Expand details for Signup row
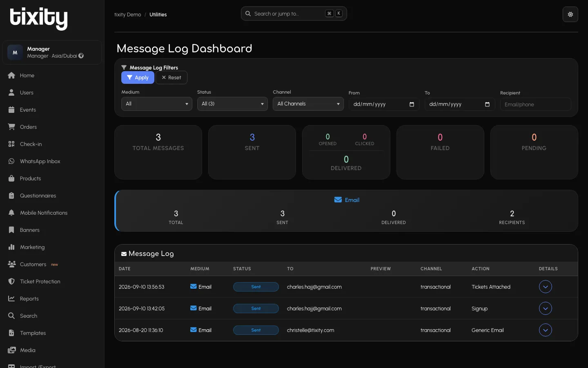This screenshot has width=588, height=368. coord(546,308)
